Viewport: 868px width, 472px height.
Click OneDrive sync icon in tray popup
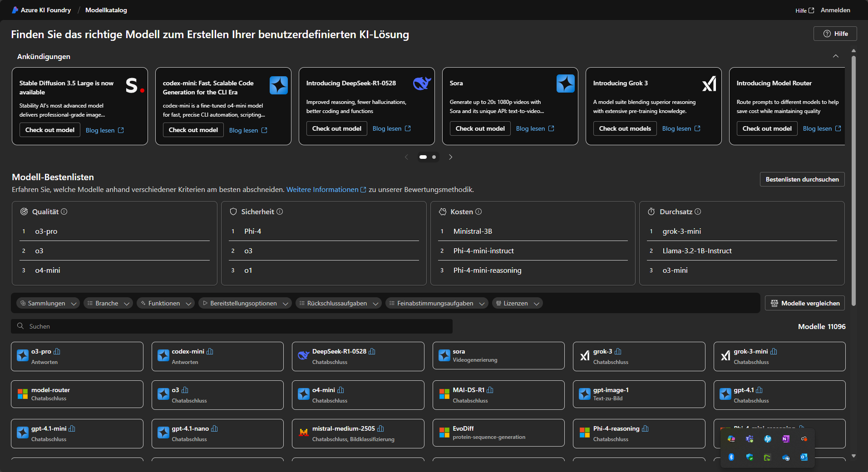[785, 457]
